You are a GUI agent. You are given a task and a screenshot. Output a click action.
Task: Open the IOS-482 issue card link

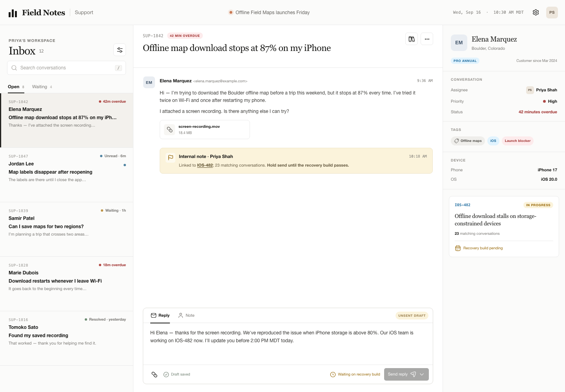(463, 205)
